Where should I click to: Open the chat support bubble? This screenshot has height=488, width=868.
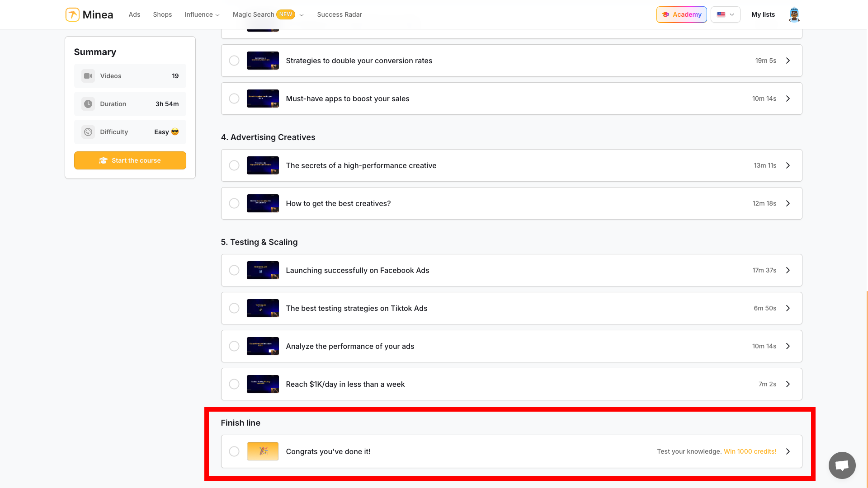[x=842, y=465]
